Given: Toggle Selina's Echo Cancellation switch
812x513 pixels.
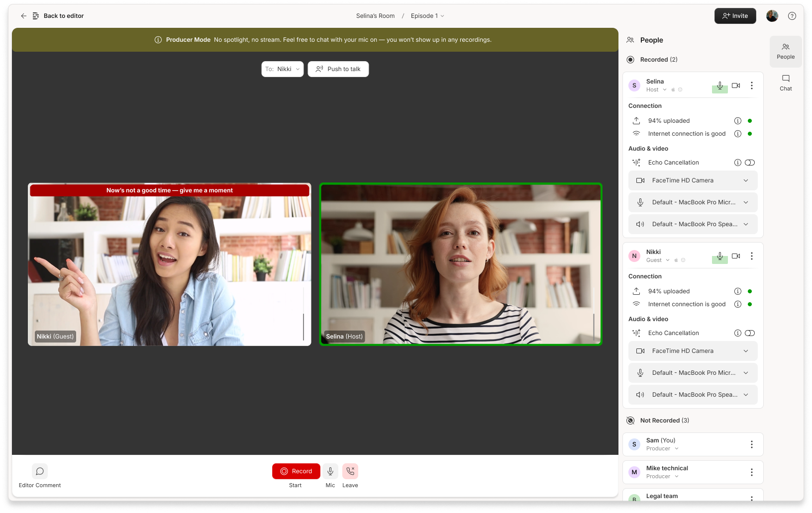Looking at the screenshot, I should tap(750, 163).
